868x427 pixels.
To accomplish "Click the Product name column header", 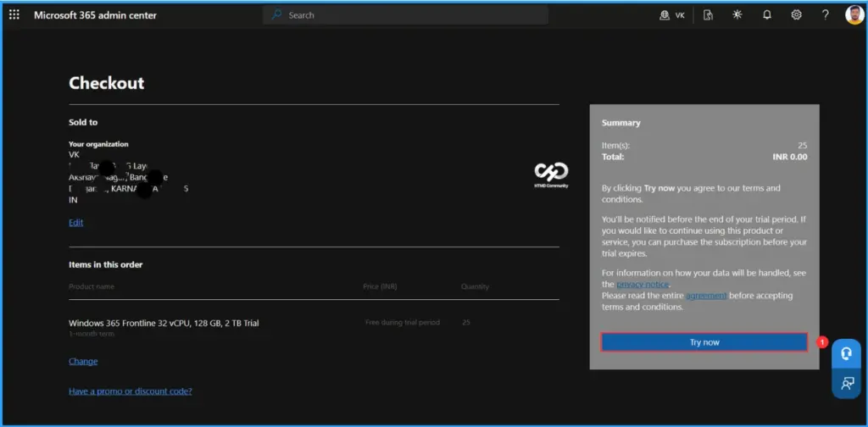I will [x=92, y=286].
